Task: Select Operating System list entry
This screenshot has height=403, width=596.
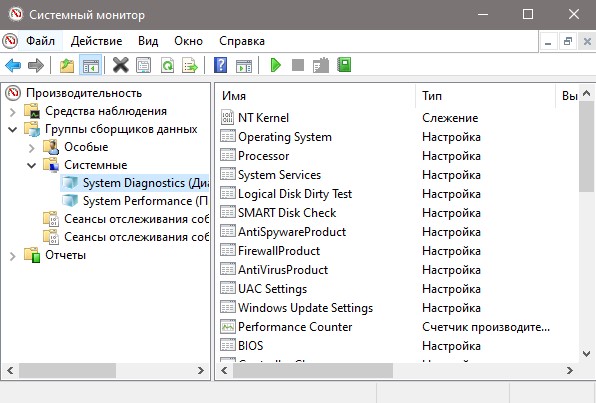Action: 285,137
